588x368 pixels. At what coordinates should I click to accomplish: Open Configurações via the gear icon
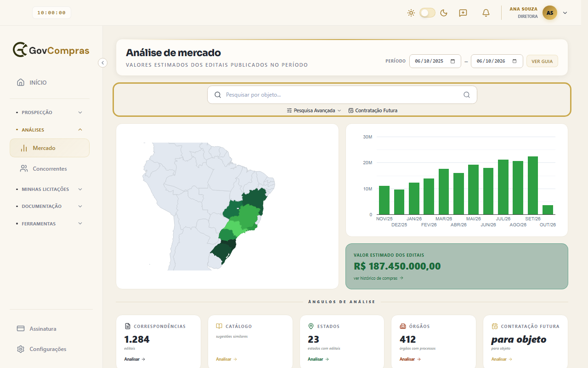pos(21,349)
